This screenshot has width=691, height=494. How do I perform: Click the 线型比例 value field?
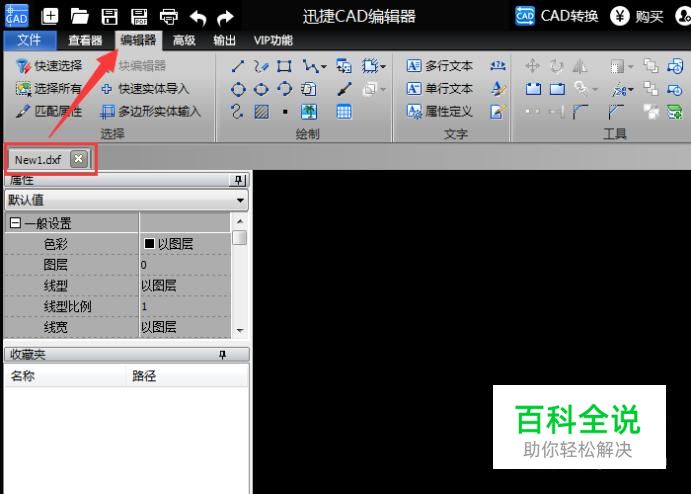point(185,306)
